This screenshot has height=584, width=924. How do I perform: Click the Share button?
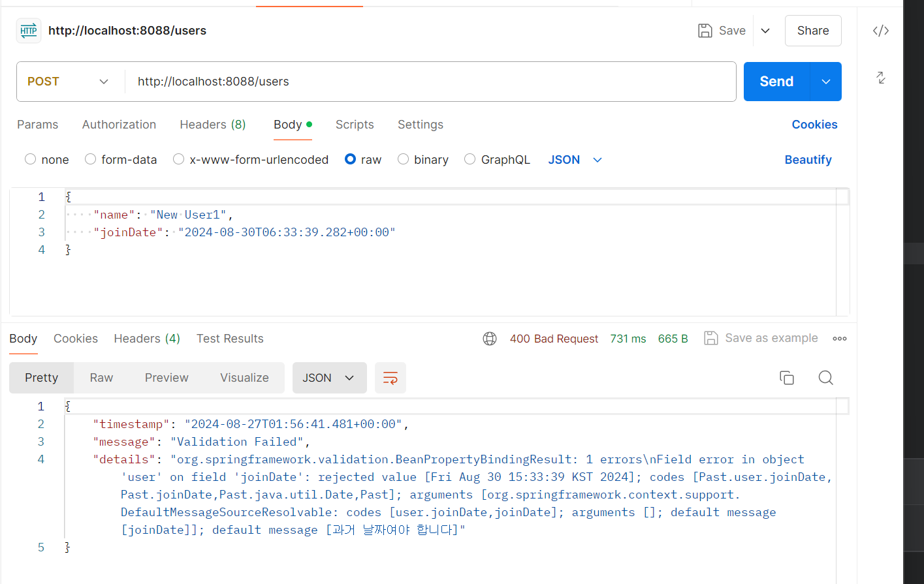[x=813, y=31]
